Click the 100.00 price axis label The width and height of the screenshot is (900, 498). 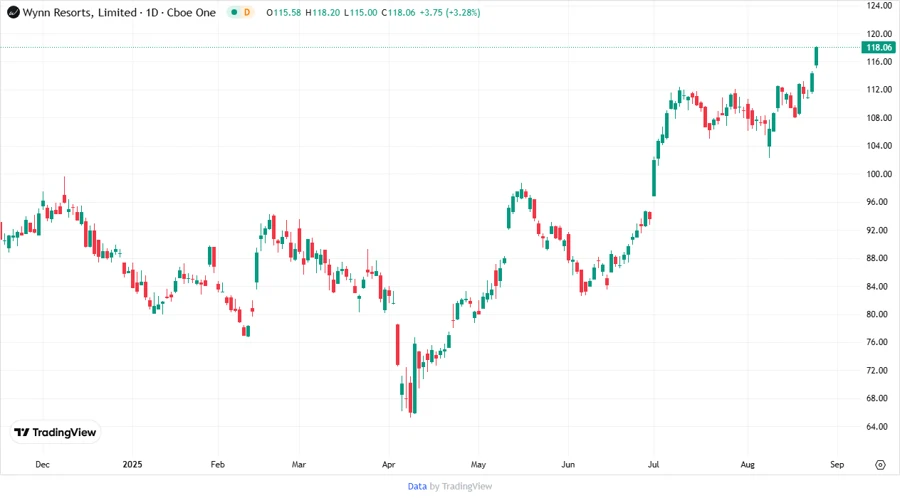coord(879,174)
